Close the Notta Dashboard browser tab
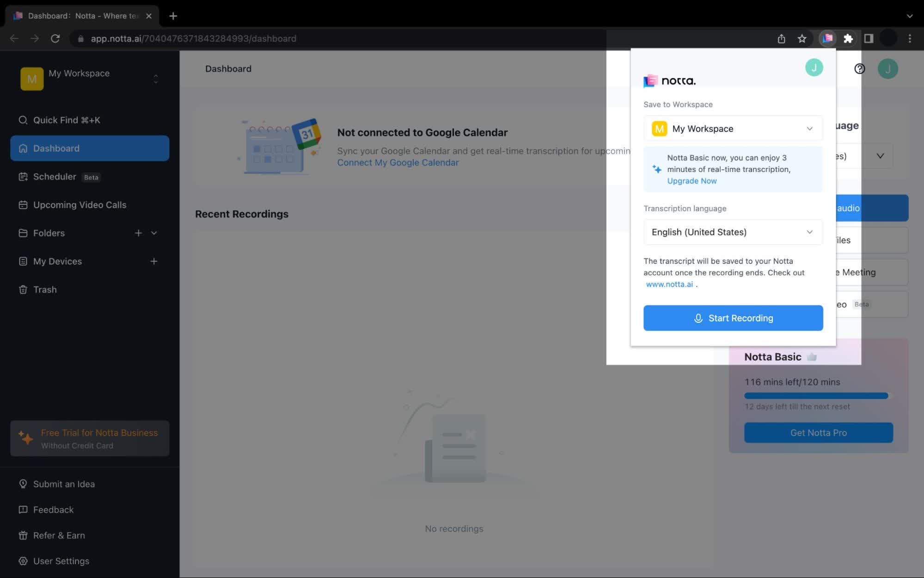The width and height of the screenshot is (924, 578). (149, 16)
